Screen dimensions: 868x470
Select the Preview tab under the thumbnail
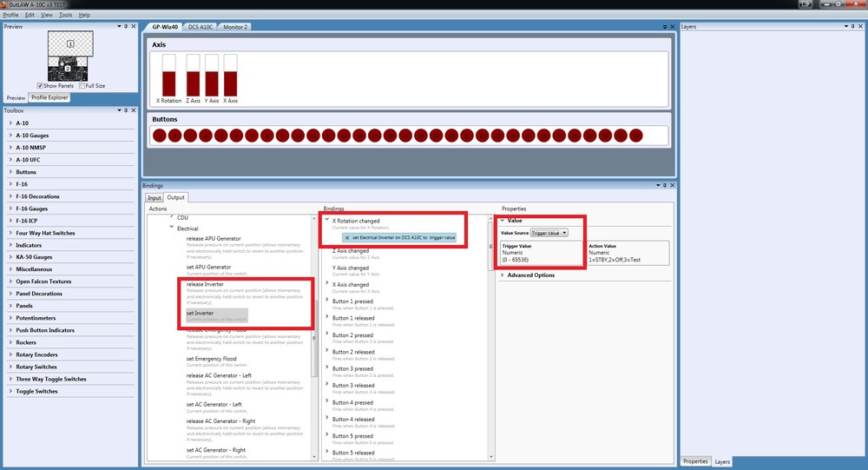16,97
